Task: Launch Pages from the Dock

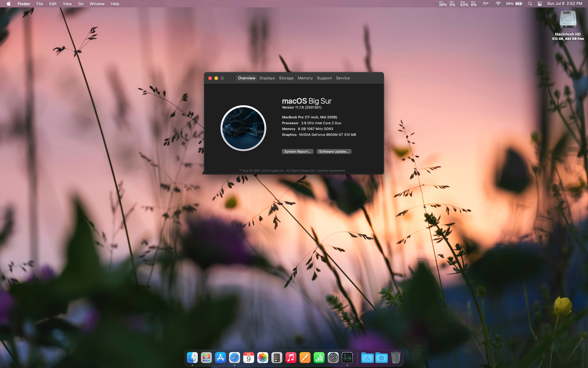Action: [305, 358]
